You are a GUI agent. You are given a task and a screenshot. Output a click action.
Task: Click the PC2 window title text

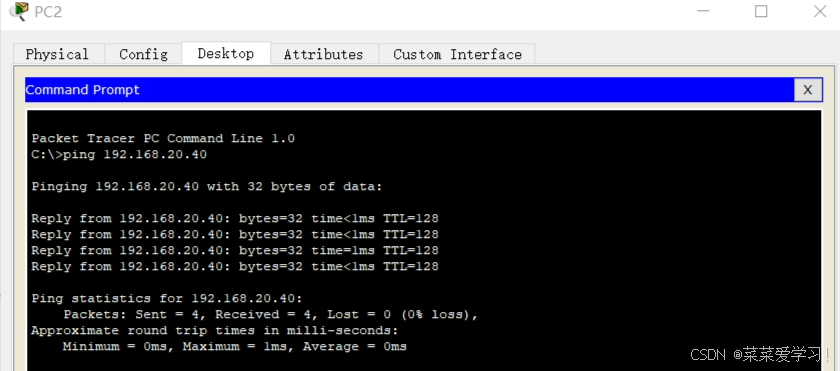48,11
